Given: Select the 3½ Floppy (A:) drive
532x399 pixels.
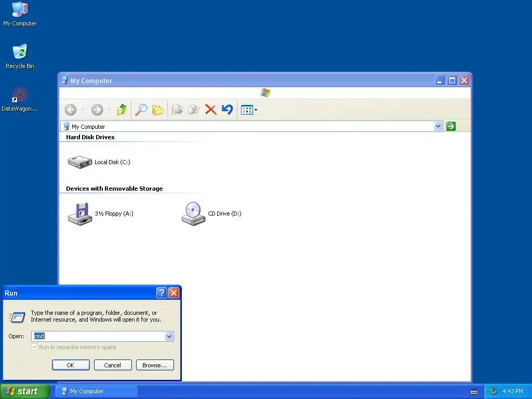Looking at the screenshot, I should point(100,214).
